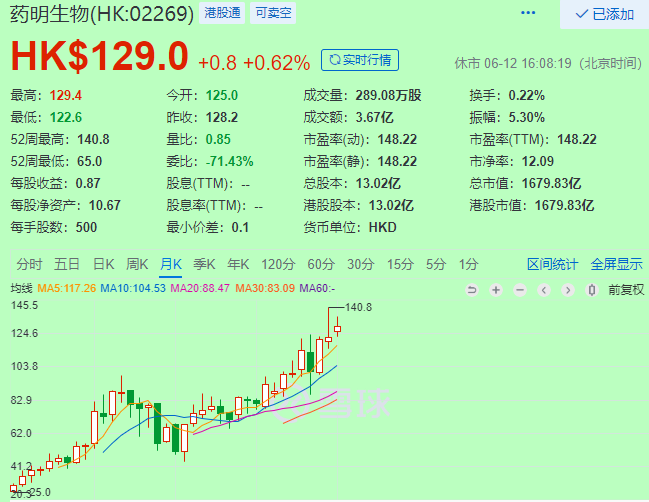The width and height of the screenshot is (649, 502).
Task: Click the chart reset (undo arrow) icon
Action: click(x=471, y=290)
